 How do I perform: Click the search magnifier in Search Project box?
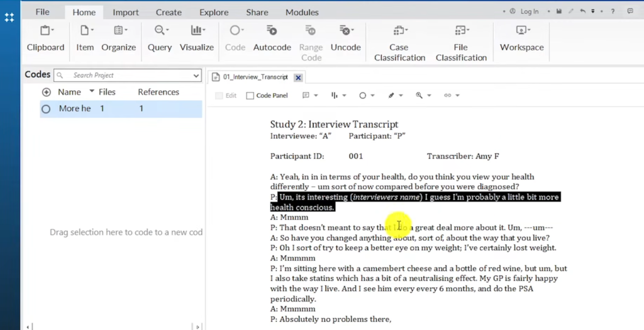(60, 76)
